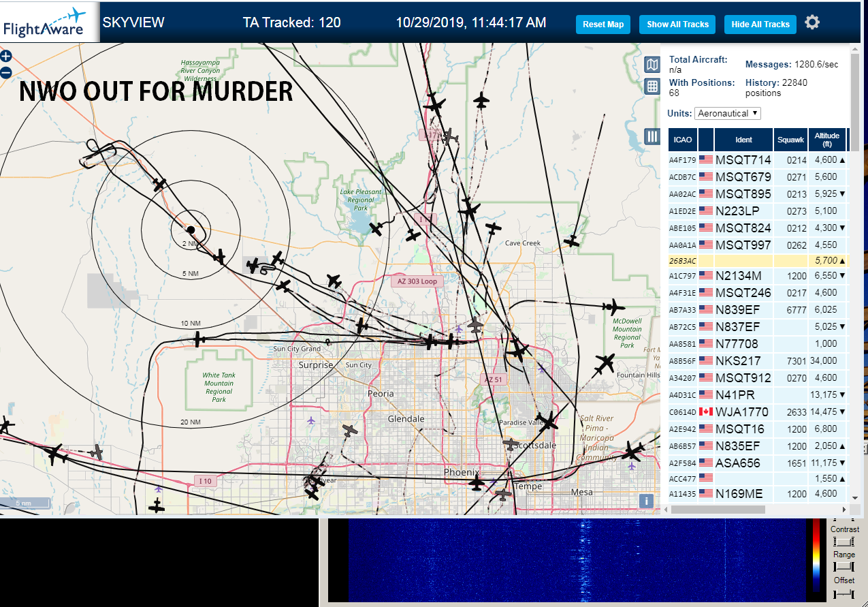The image size is (868, 607).
Task: Adjust the Offset slider
Action: [844, 594]
